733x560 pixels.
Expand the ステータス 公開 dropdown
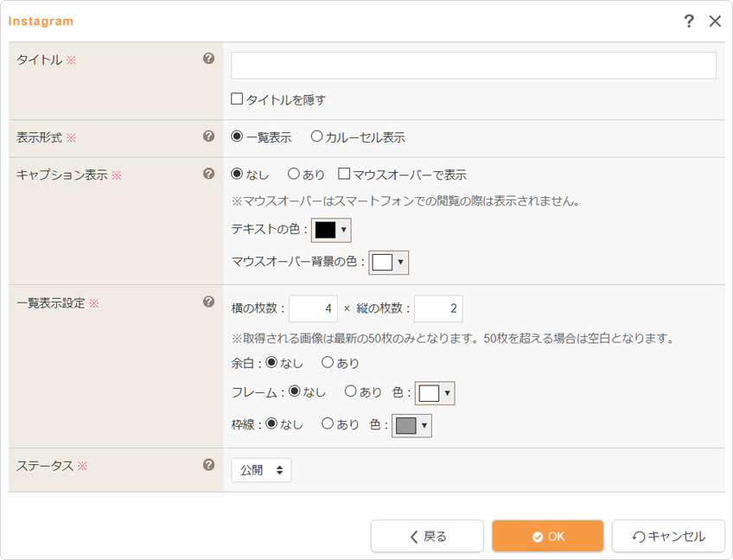pos(261,470)
